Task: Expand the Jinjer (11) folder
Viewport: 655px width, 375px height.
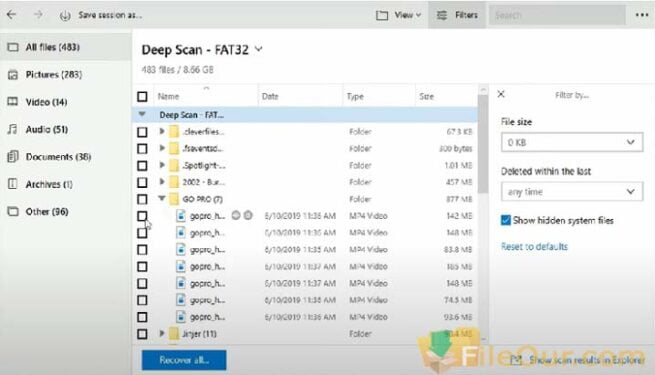Action: 162,333
